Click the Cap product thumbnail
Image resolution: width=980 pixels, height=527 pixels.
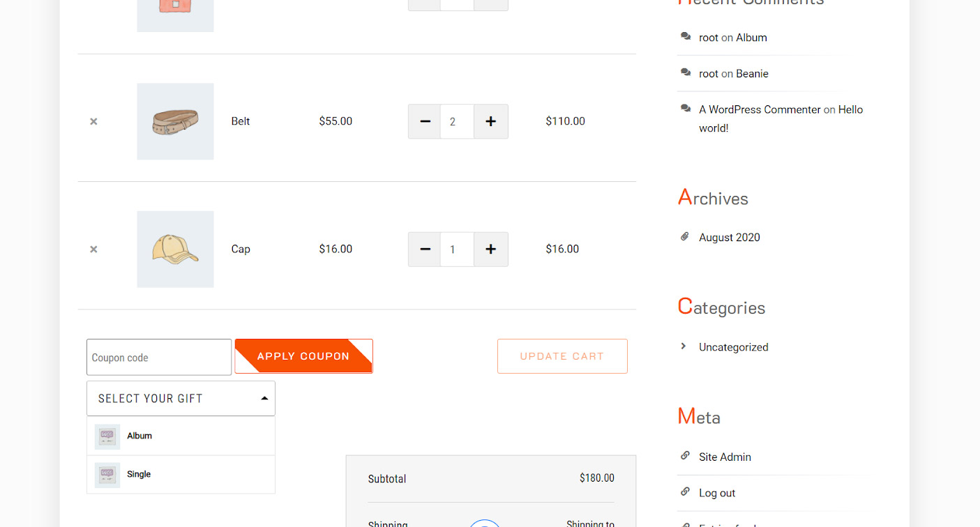(175, 249)
